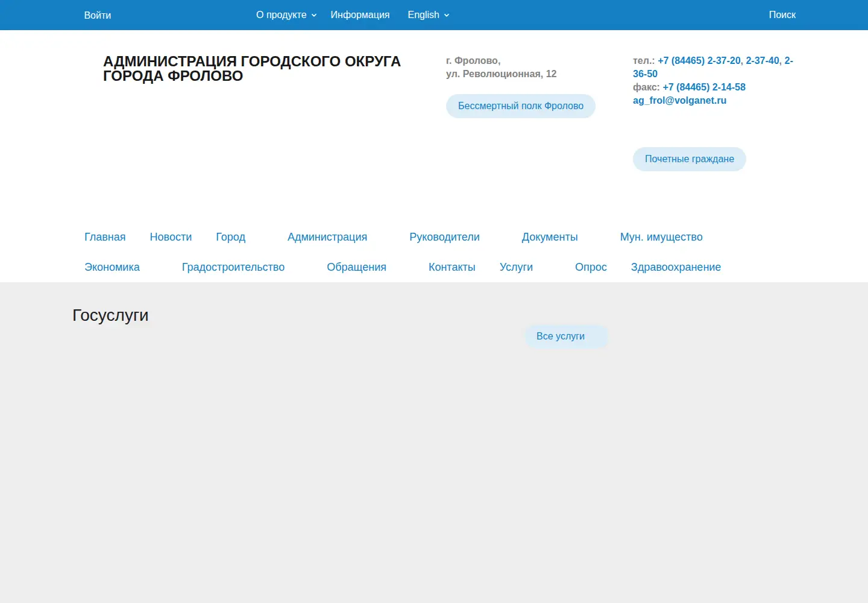Click the ag_frol@volganet.ru email link
Viewport: 868px width, 603px height.
tap(679, 101)
